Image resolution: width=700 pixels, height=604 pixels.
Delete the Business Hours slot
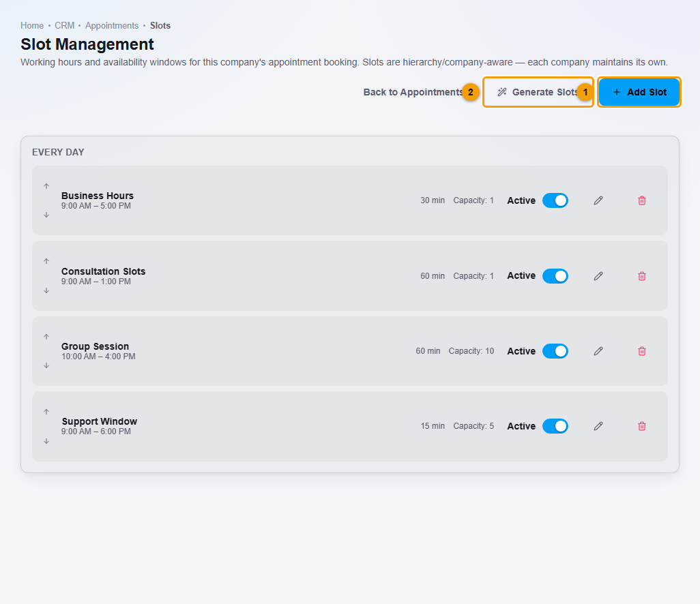coord(642,200)
